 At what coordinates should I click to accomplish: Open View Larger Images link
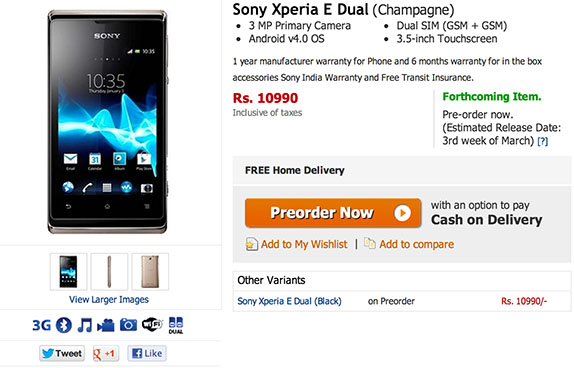(x=109, y=300)
